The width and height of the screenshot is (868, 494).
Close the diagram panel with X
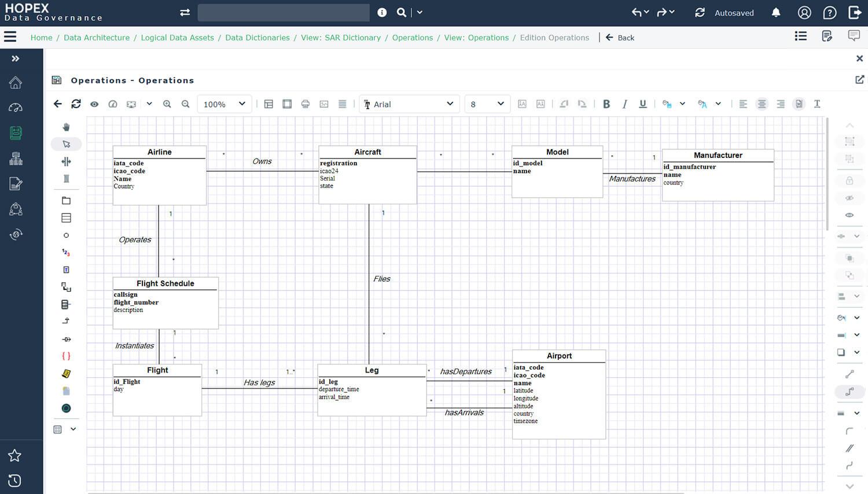[x=859, y=58]
